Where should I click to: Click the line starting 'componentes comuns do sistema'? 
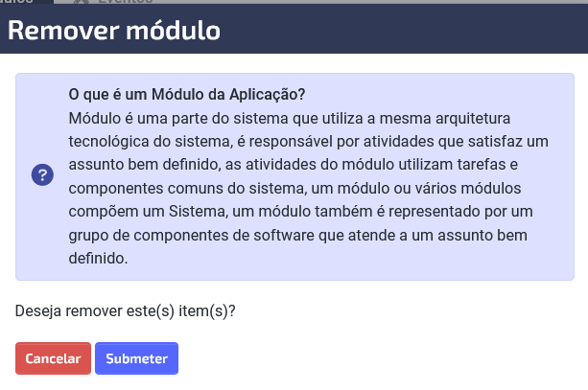[294, 189]
